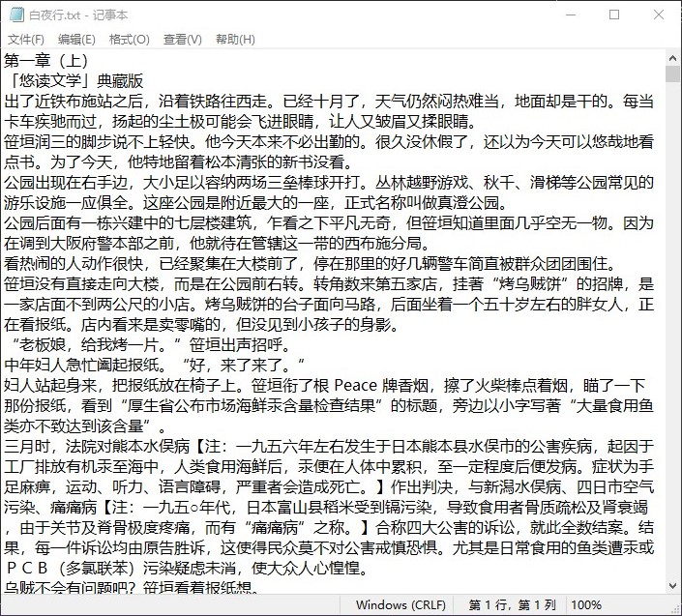Click the line starting 类亦不致达到该含量
682x616 pixels.
coord(85,425)
